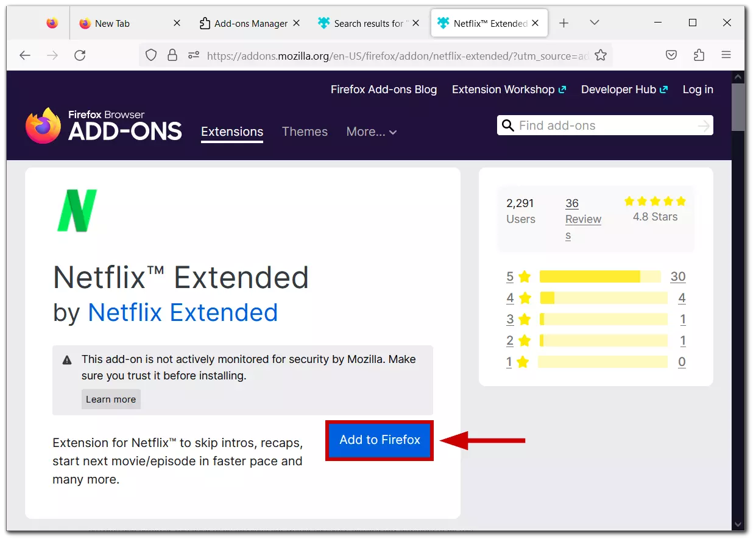Click Add to Firefox button
Viewport: 756px width, 542px height.
click(x=380, y=440)
